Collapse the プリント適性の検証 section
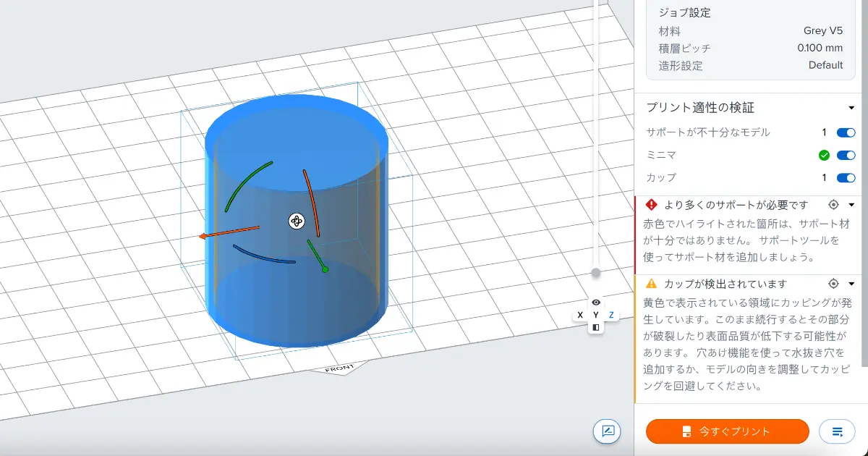 (851, 108)
